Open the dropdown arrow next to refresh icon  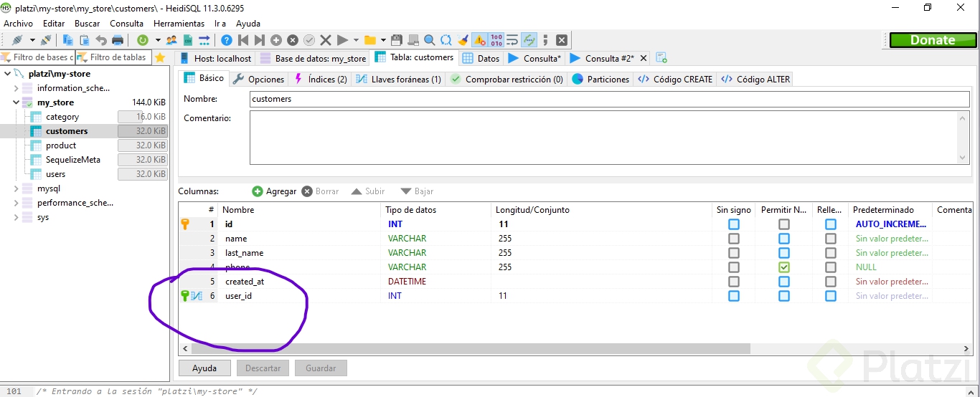(x=157, y=40)
